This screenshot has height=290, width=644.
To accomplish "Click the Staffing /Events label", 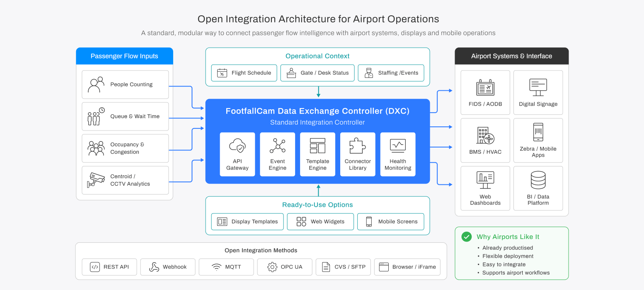I will (x=398, y=73).
